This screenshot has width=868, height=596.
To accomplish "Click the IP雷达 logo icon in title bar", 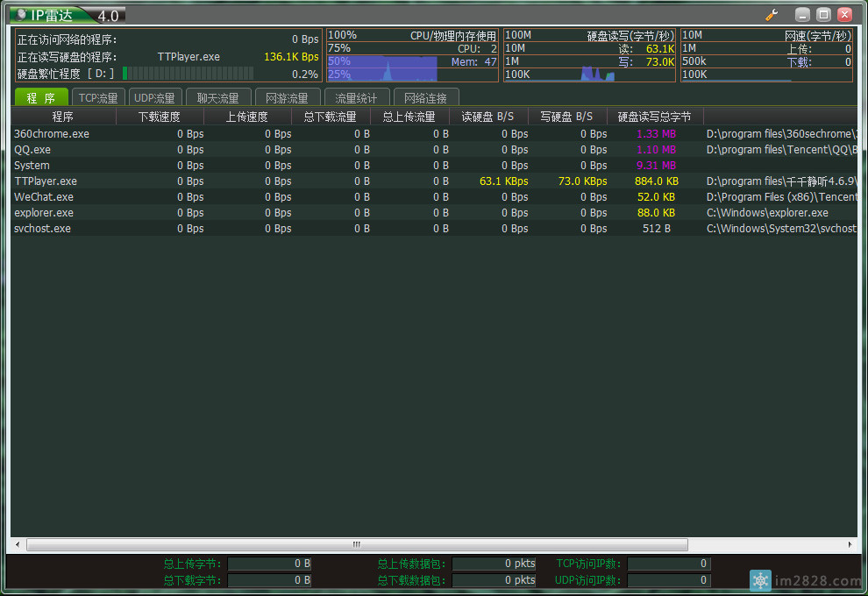I will [x=21, y=15].
